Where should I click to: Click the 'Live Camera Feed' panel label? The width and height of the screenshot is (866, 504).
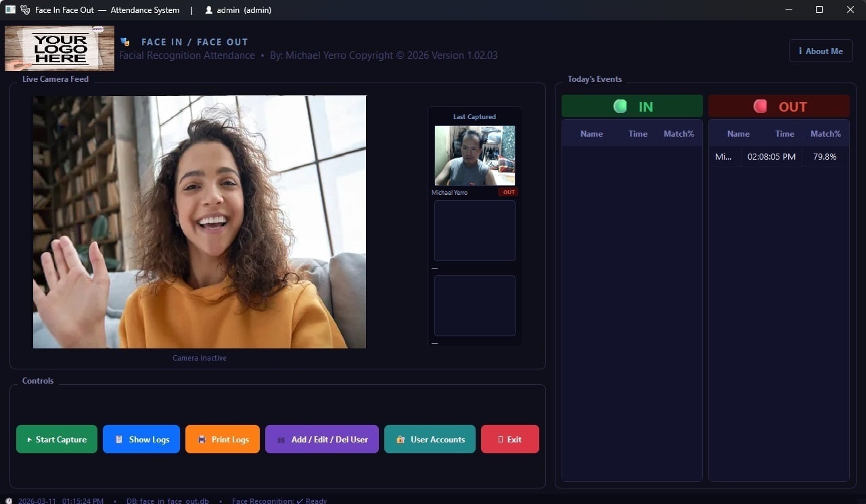pos(55,79)
